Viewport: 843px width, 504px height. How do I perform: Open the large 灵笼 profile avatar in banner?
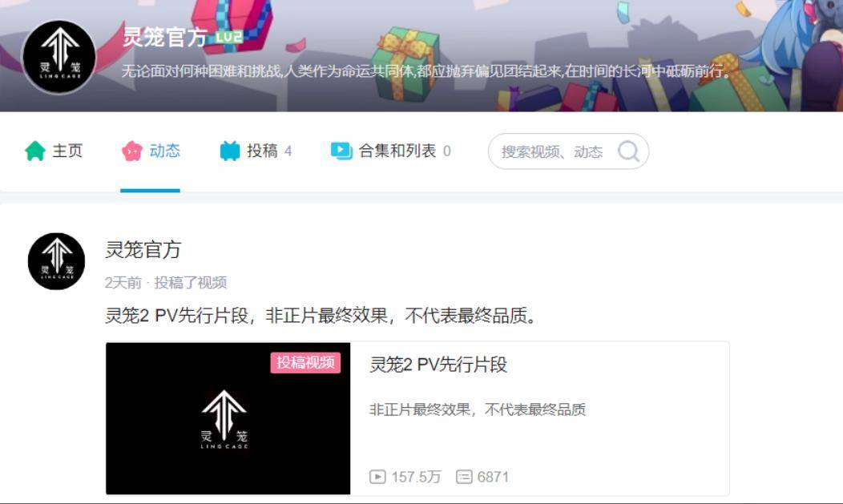tap(58, 58)
